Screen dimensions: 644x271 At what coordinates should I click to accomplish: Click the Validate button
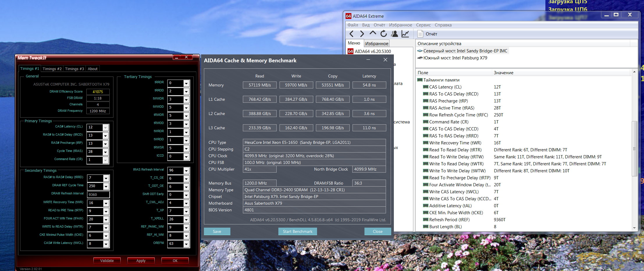pos(107,261)
